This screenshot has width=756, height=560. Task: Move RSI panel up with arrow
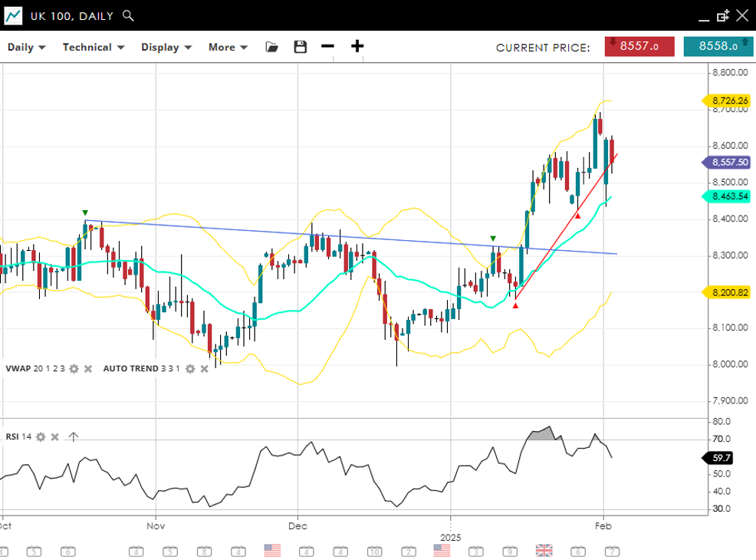pos(74,437)
